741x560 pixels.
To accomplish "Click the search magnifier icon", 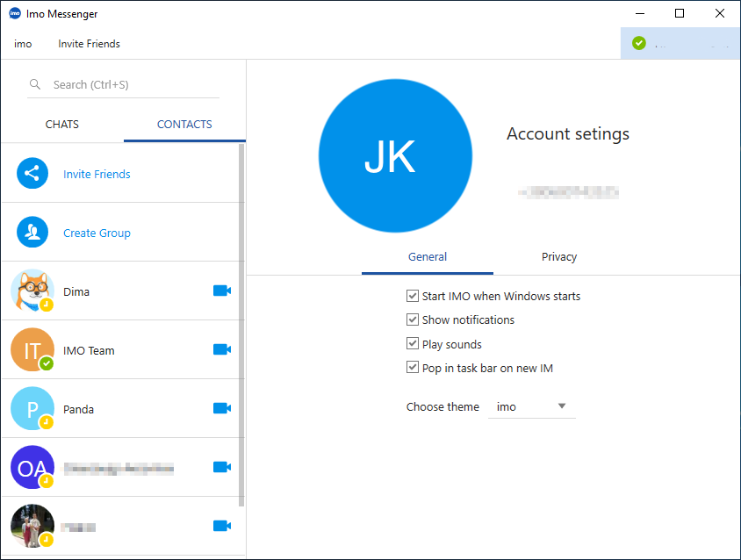I will click(35, 84).
